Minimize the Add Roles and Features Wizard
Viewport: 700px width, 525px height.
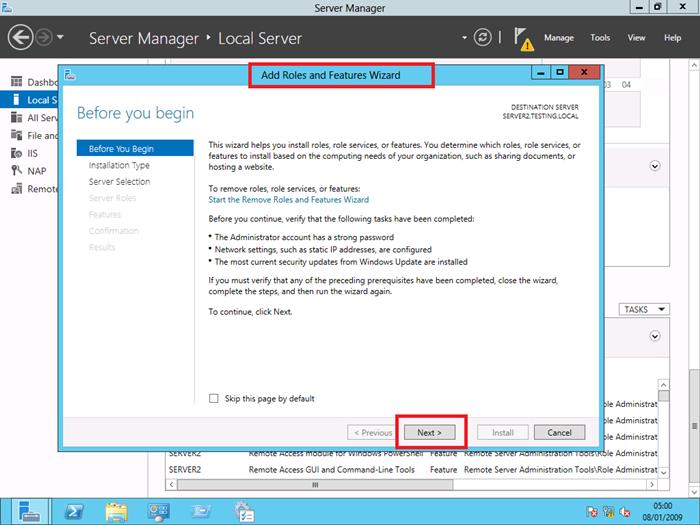click(541, 73)
